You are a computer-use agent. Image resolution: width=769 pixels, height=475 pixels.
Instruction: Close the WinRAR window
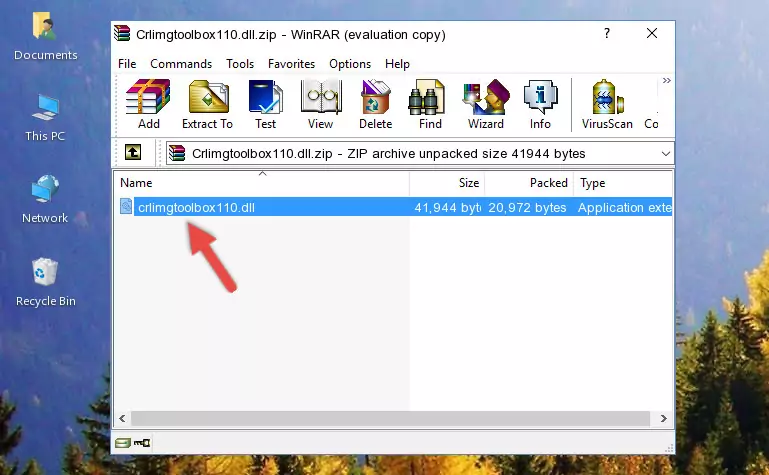[x=652, y=33]
